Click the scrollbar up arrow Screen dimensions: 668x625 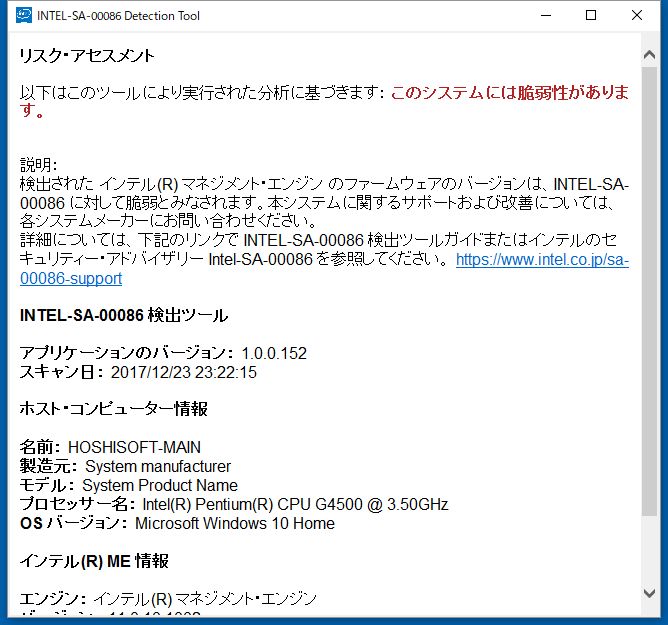pyautogui.click(x=649, y=55)
